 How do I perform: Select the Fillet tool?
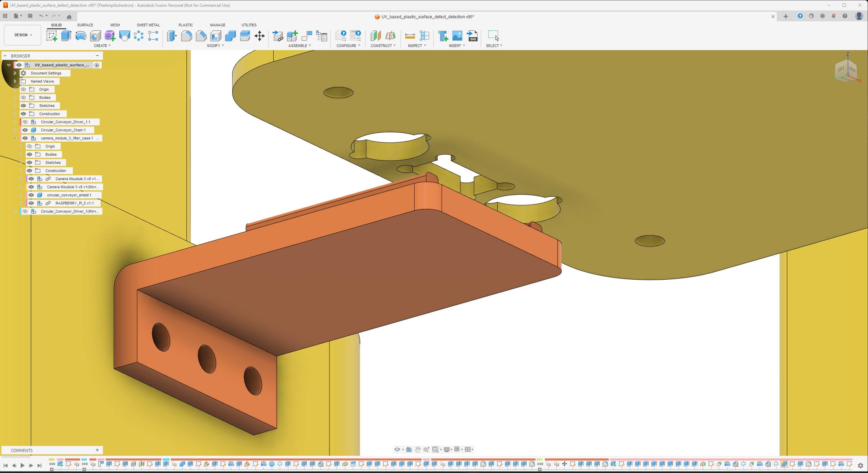(x=187, y=36)
